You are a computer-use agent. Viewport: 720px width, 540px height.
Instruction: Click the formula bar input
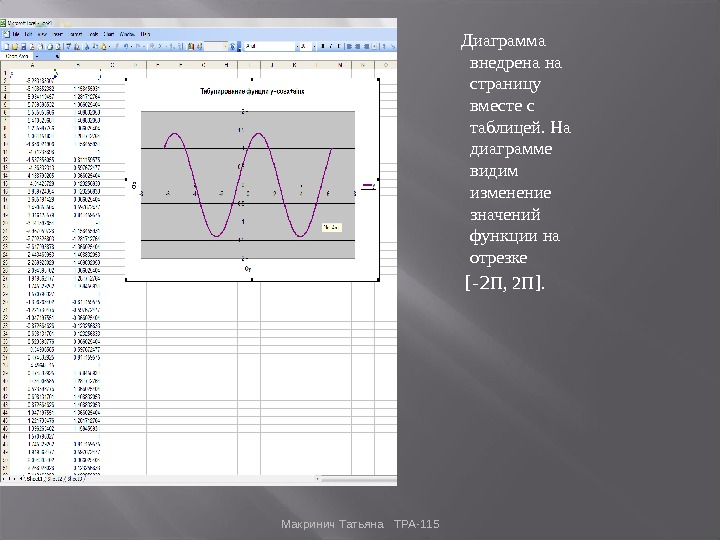point(227,56)
